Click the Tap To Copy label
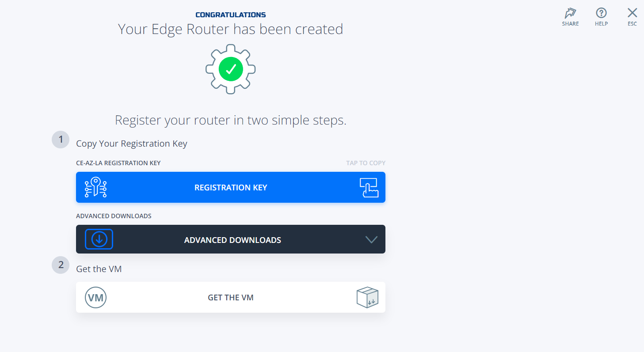This screenshot has height=352, width=644. 366,163
